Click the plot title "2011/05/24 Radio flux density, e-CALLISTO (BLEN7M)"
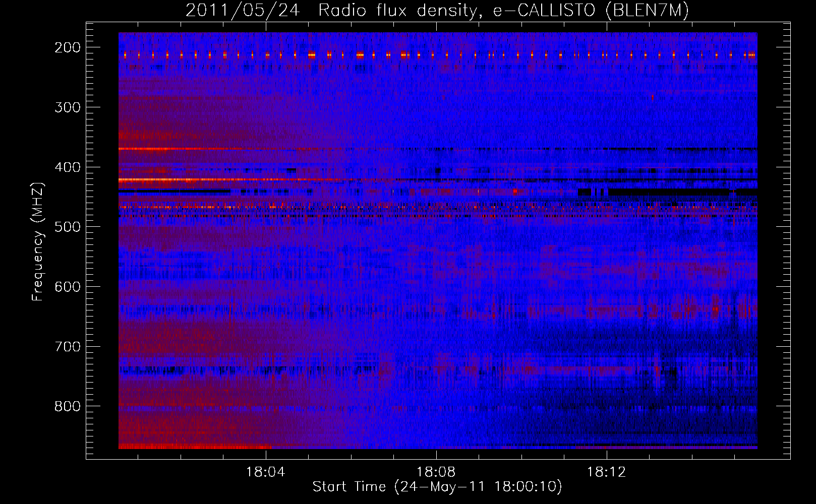This screenshot has width=816, height=504. [437, 11]
